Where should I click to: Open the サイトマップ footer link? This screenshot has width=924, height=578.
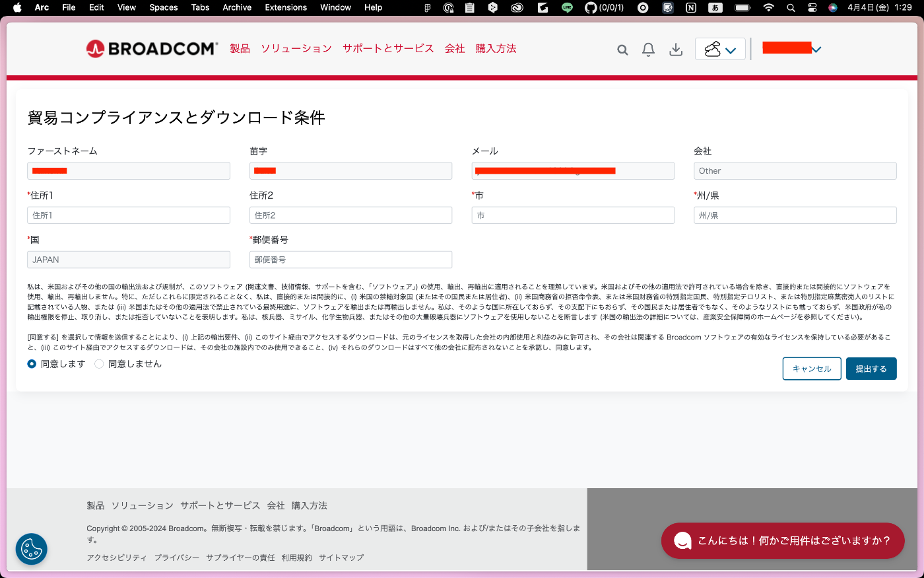[x=341, y=558]
